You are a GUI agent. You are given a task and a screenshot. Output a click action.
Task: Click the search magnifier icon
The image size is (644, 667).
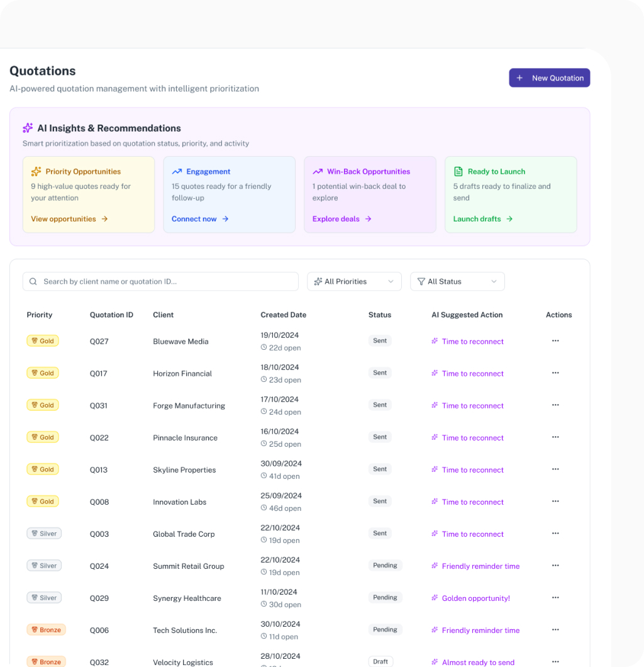pyautogui.click(x=33, y=281)
